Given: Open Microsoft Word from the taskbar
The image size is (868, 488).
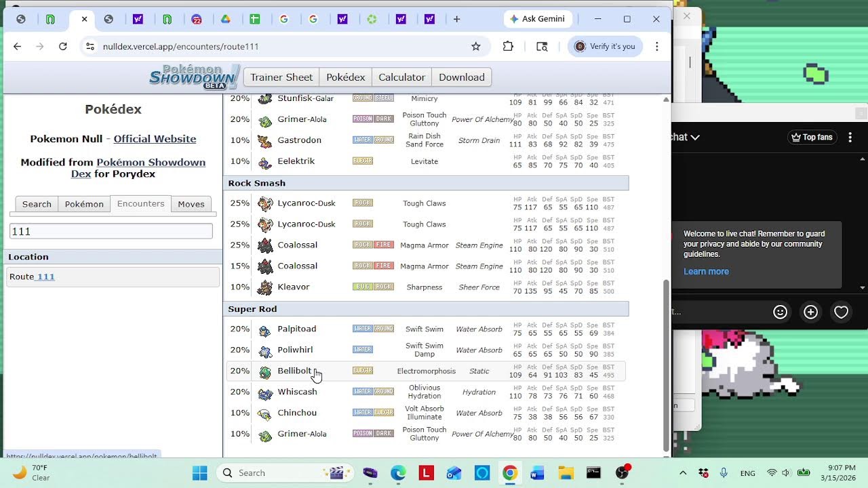Looking at the screenshot, I should 538,472.
